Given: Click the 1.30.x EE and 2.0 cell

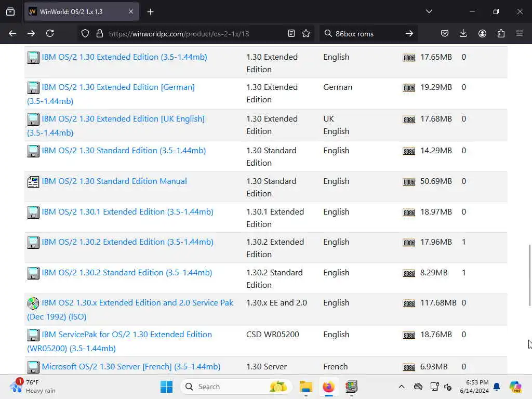Looking at the screenshot, I should 276,303.
